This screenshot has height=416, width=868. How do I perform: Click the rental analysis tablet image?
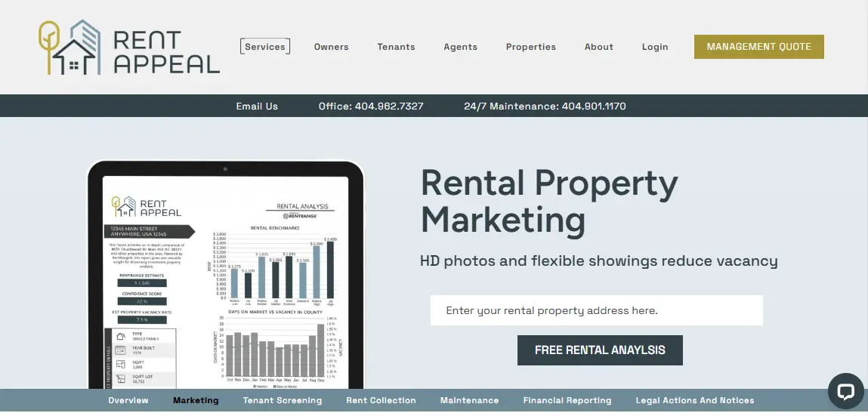226,279
